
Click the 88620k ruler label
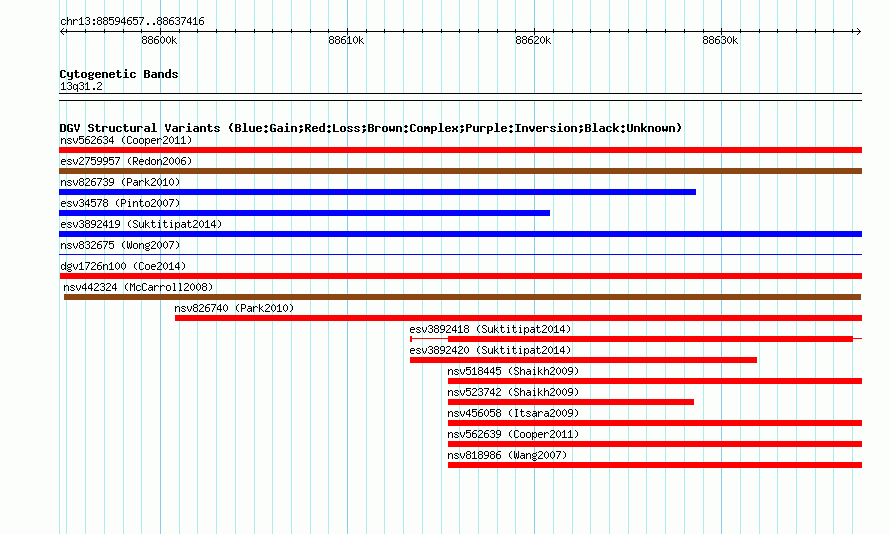pos(533,40)
